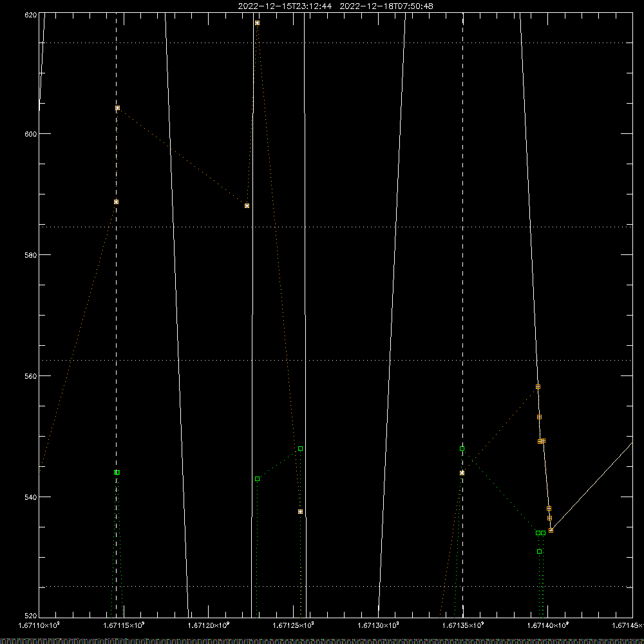The width and height of the screenshot is (644, 644).
Task: Select the y-axis label 600
Action: pos(31,134)
